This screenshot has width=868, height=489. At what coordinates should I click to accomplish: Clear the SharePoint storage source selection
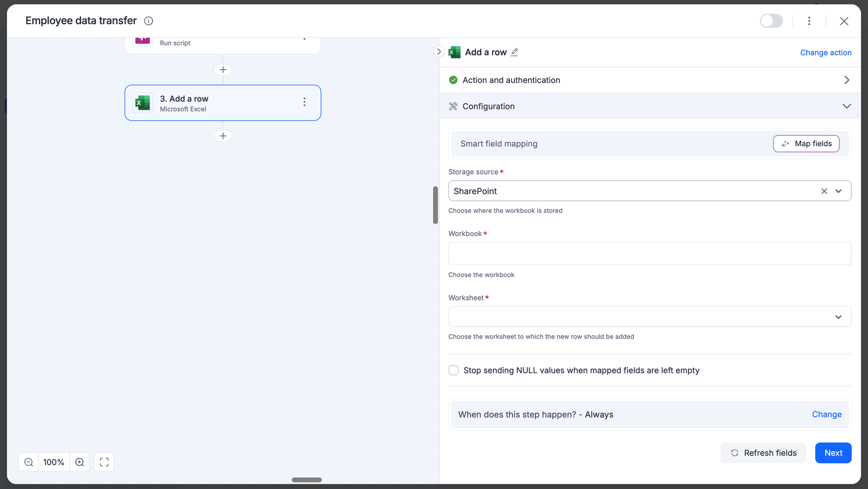824,191
